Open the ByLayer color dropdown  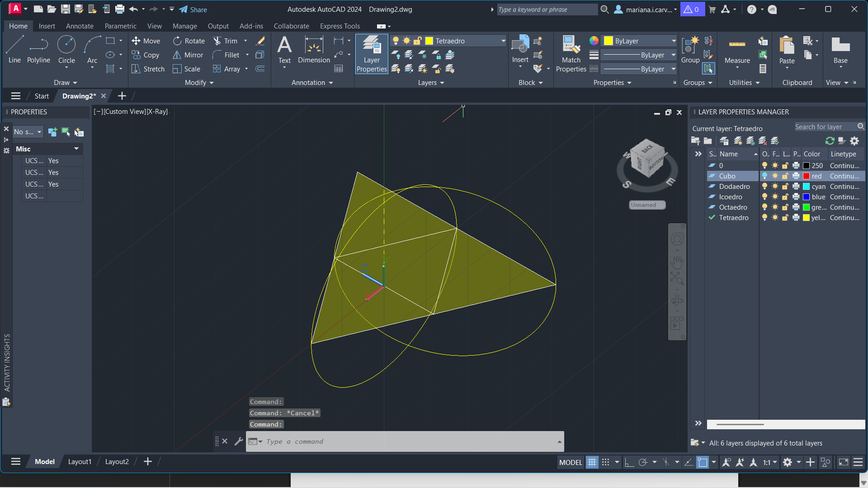pos(674,41)
